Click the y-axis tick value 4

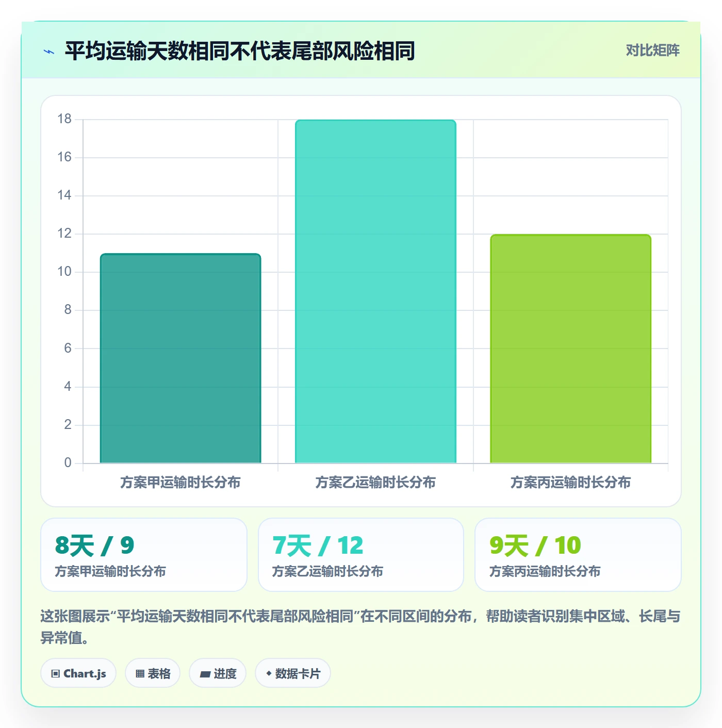68,387
